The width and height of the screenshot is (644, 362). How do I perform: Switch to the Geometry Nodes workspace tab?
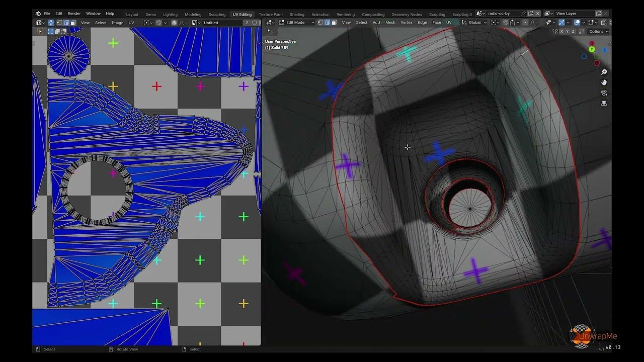[407, 15]
